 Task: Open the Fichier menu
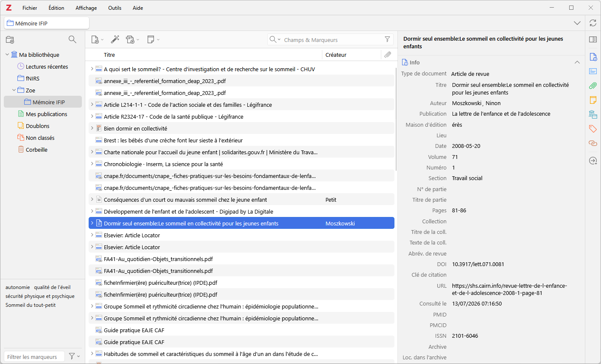pos(30,8)
